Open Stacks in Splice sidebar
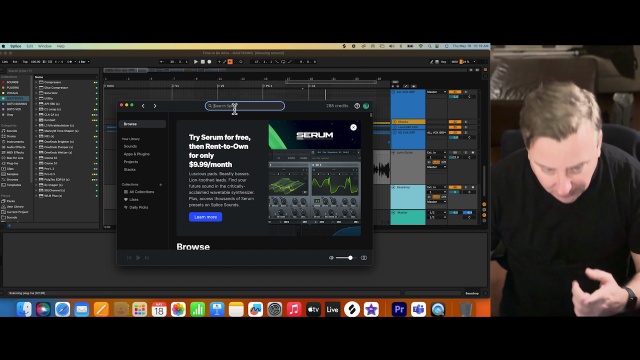This screenshot has width=640, height=360. point(130,169)
